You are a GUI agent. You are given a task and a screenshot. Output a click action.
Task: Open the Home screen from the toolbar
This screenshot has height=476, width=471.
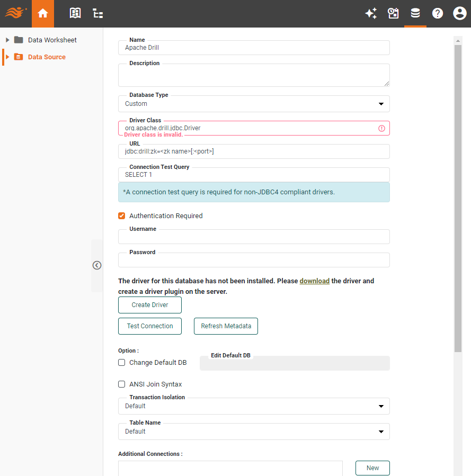[x=42, y=13]
